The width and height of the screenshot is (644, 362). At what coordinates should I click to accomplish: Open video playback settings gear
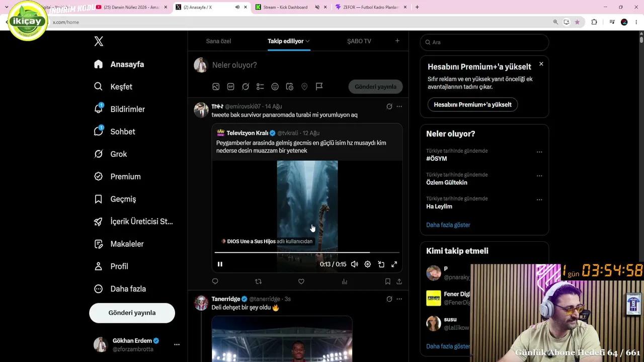tap(368, 264)
